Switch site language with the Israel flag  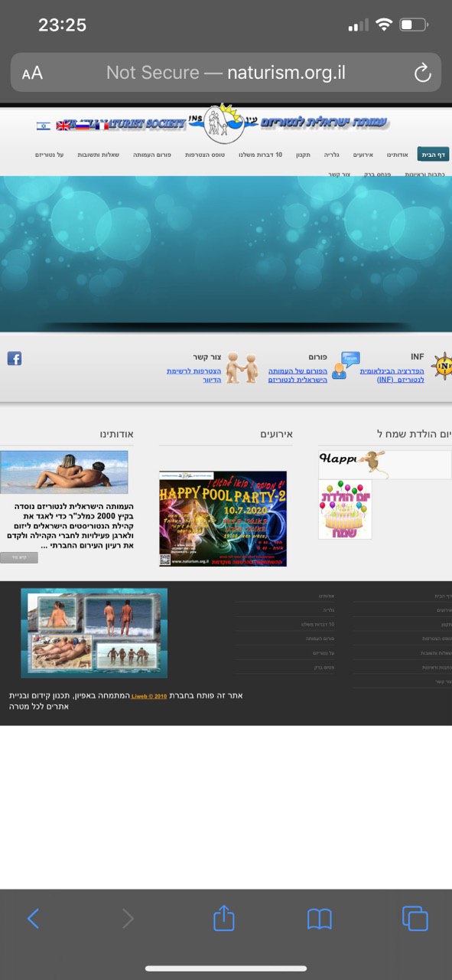point(43,125)
